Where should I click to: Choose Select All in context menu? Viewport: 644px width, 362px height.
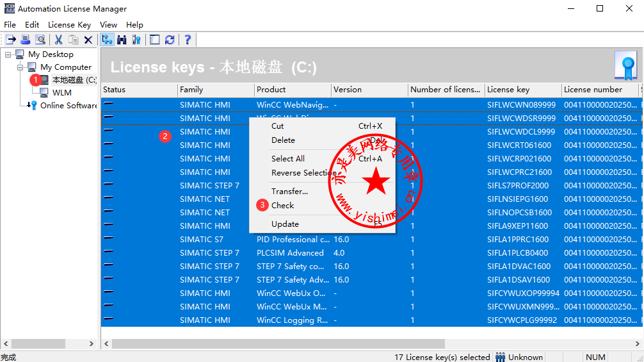323,159
